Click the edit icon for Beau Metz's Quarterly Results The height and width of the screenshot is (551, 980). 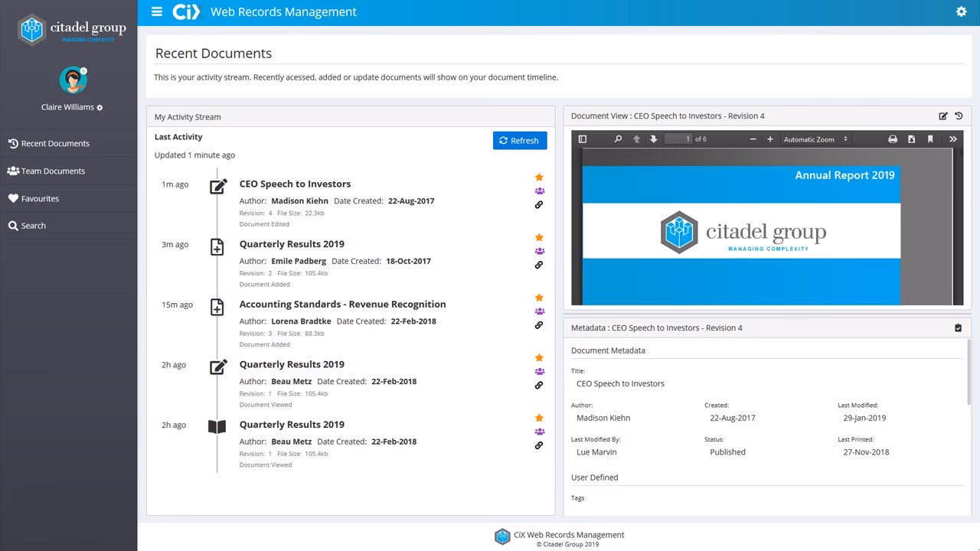tap(218, 367)
